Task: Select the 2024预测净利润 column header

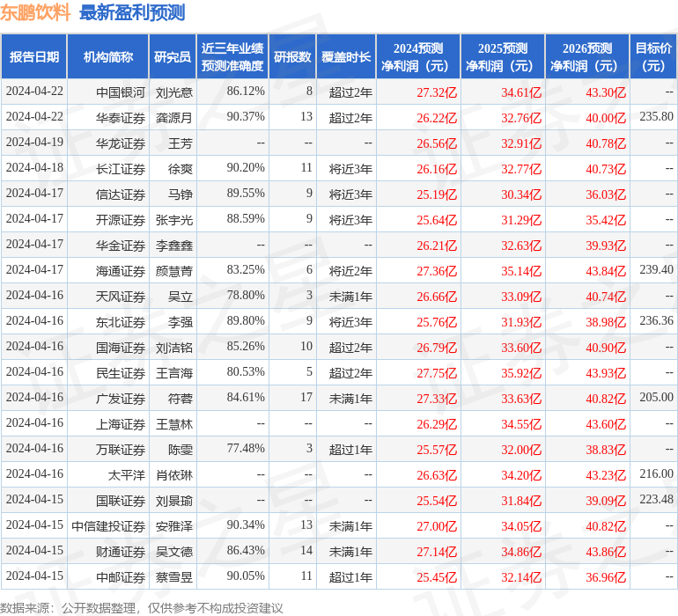Action: [x=418, y=56]
